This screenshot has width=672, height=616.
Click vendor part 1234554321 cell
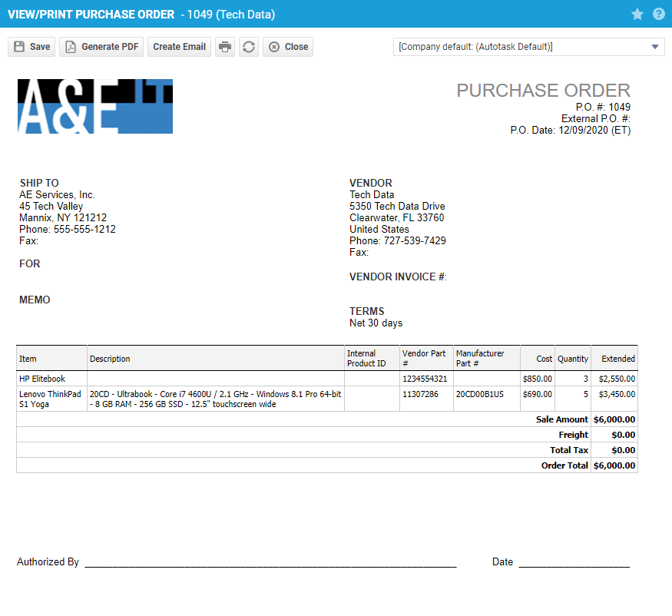(425, 379)
